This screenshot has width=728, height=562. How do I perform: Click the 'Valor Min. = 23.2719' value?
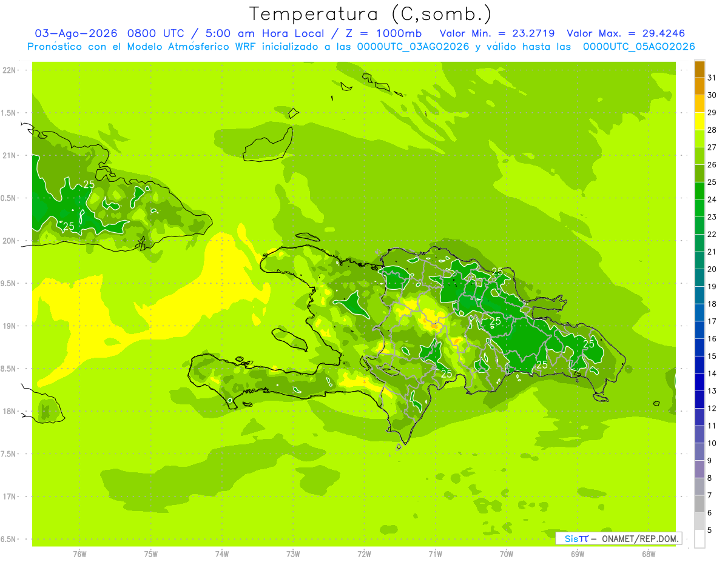click(497, 33)
